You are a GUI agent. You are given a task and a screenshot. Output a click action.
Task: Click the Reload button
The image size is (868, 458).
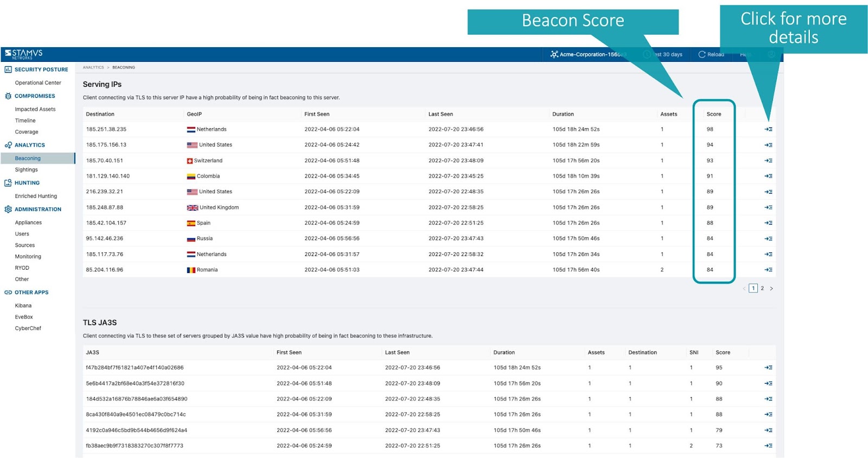(x=711, y=54)
